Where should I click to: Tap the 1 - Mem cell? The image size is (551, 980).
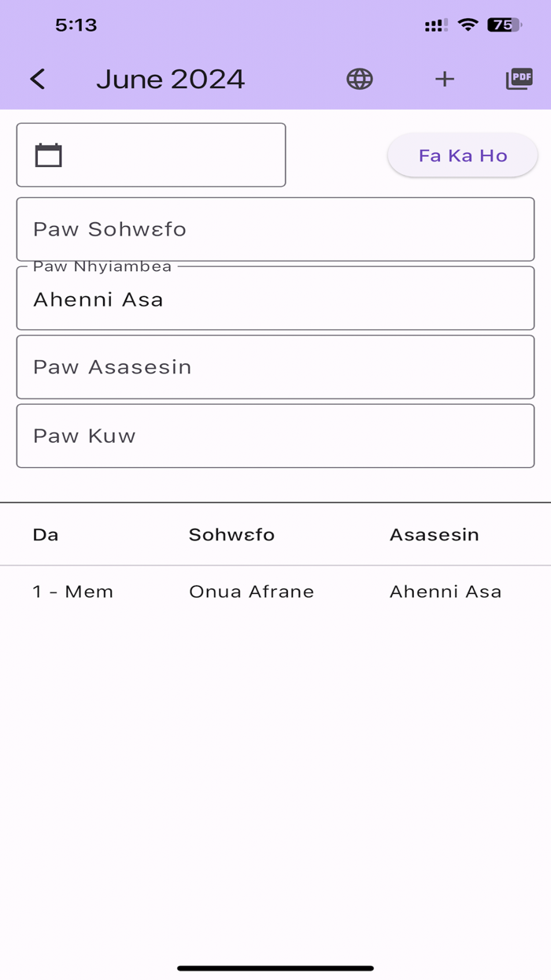[72, 592]
